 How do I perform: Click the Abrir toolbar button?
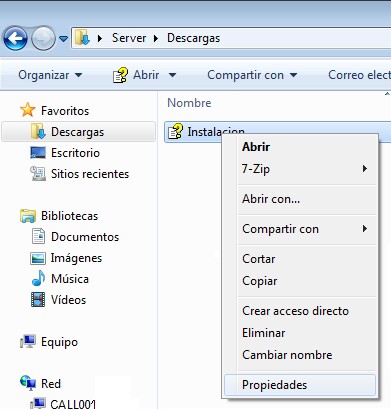[146, 75]
